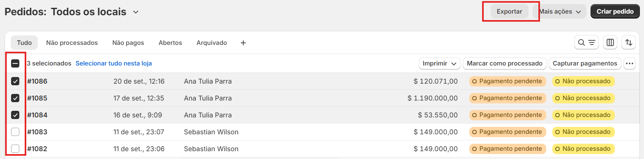Add a new view with plus icon
This screenshot has width=644, height=159.
click(243, 43)
